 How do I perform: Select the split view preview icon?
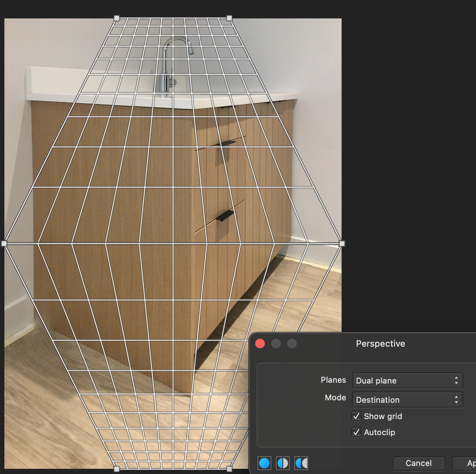tap(283, 463)
